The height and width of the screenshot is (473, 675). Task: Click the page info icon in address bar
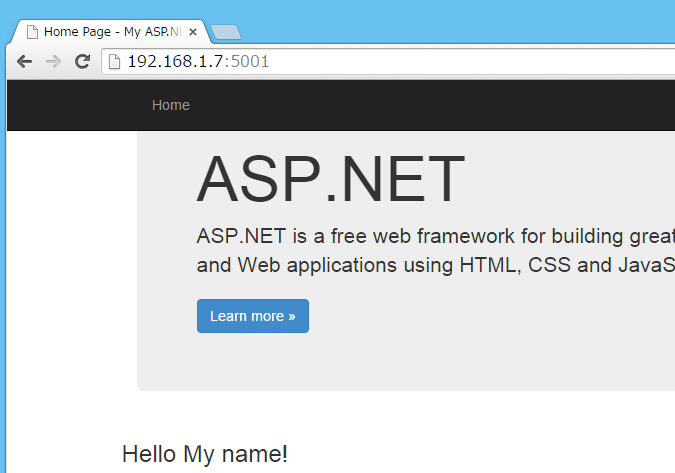click(x=114, y=62)
